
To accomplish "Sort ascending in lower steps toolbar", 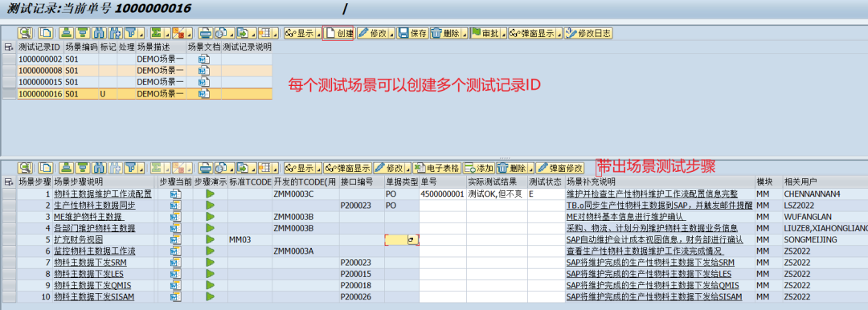I will coord(67,168).
